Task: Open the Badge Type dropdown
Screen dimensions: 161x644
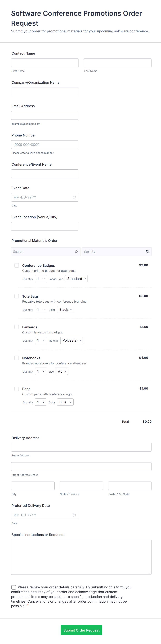Action: tap(76, 279)
